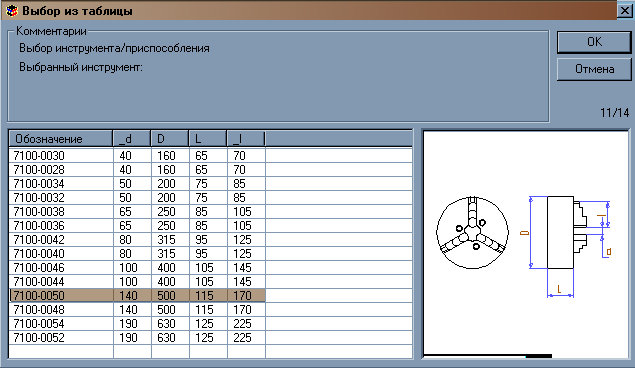Close the Выбор из таблицы dialog
635x368 pixels.
tap(625, 11)
